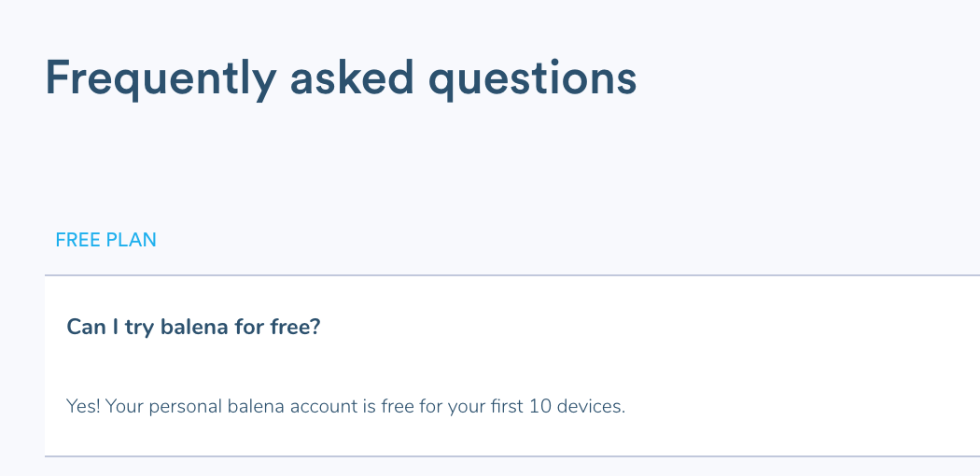980x476 pixels.
Task: Click "Yes!" at the start of the answer
Action: tap(84, 407)
